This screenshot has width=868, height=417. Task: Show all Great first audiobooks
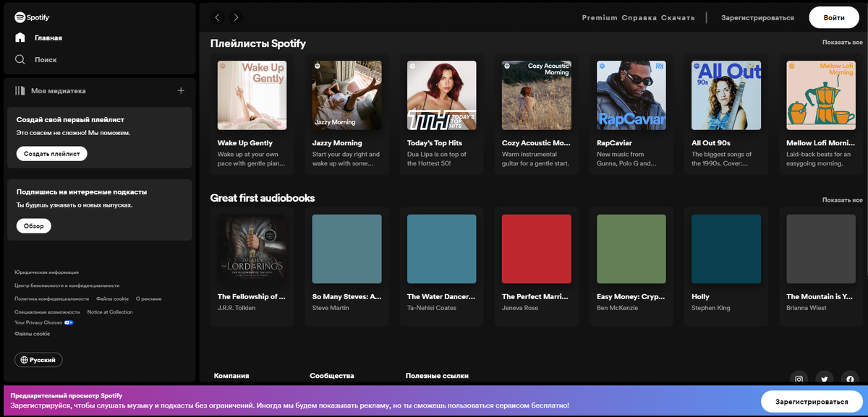tap(842, 200)
